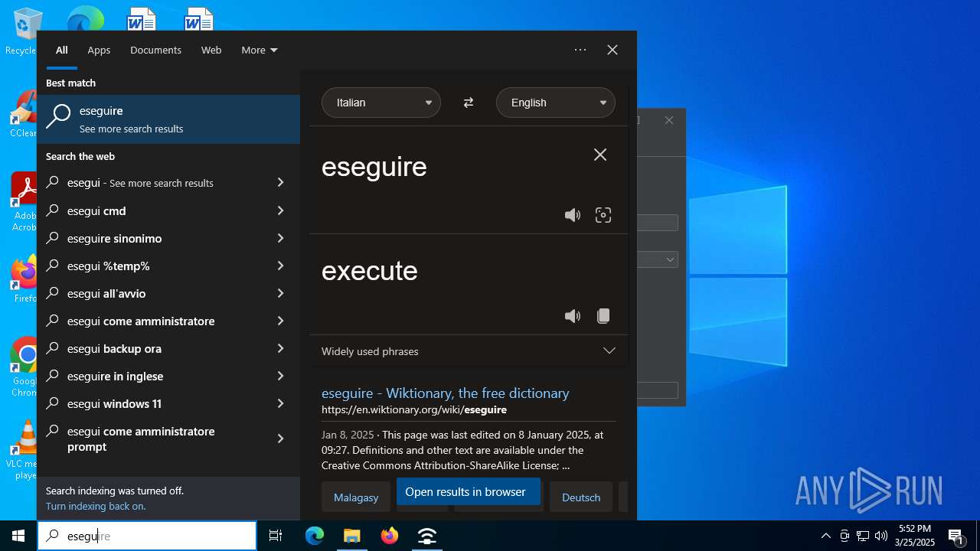The image size is (980, 551).
Task: Expand the 'esegui cmd' suggestion arrow
Action: coord(280,210)
